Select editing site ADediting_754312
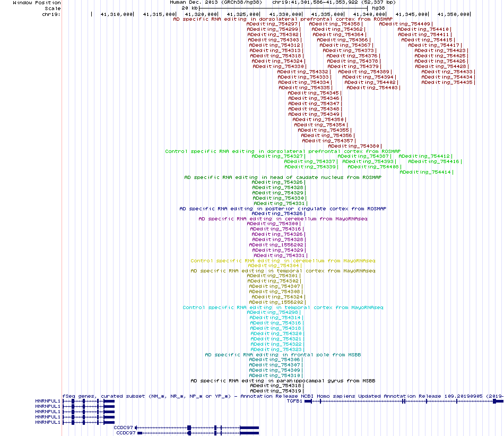 (276, 45)
